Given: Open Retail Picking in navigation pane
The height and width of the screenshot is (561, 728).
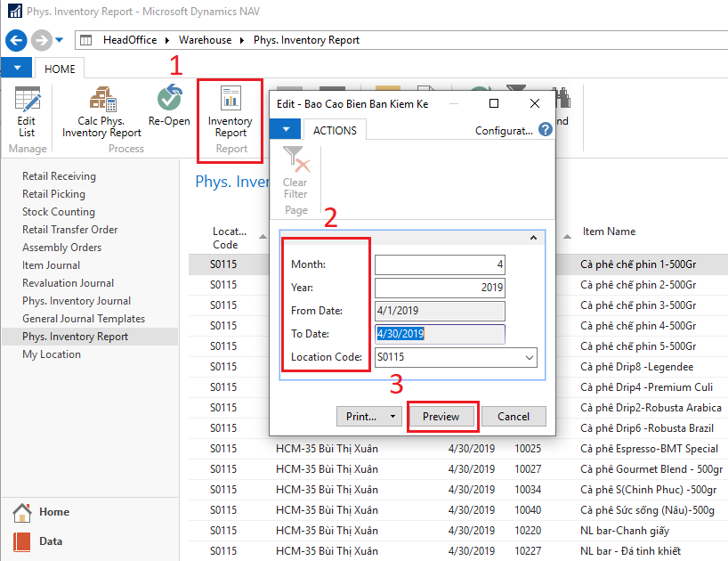Looking at the screenshot, I should pyautogui.click(x=54, y=193).
